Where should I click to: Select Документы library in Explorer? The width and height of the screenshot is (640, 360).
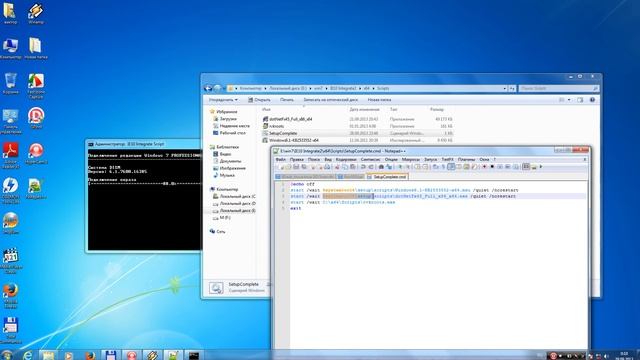230,161
